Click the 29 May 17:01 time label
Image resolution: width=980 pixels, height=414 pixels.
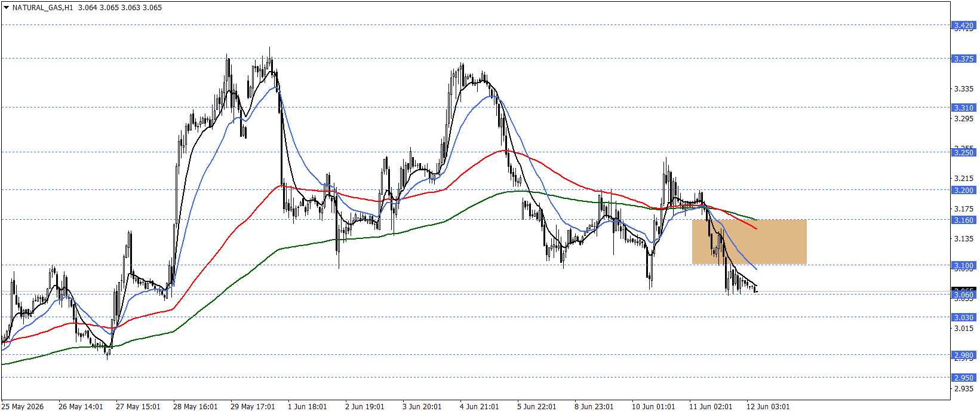[x=253, y=407]
